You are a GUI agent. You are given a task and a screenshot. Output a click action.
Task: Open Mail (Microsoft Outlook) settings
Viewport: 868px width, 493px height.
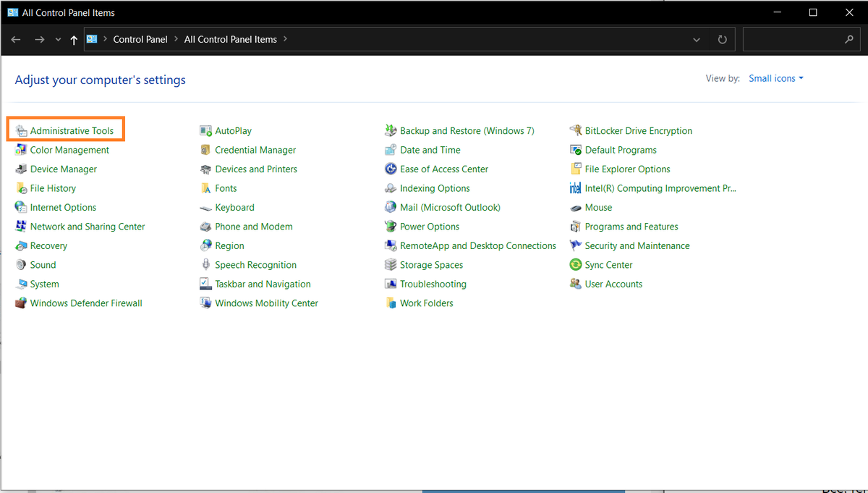pos(450,208)
